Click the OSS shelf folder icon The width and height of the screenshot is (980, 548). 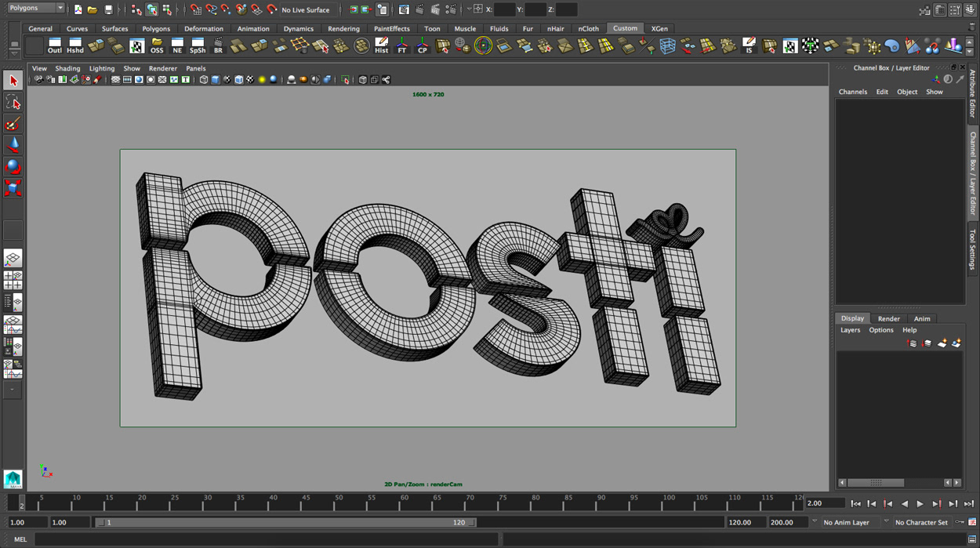[157, 46]
